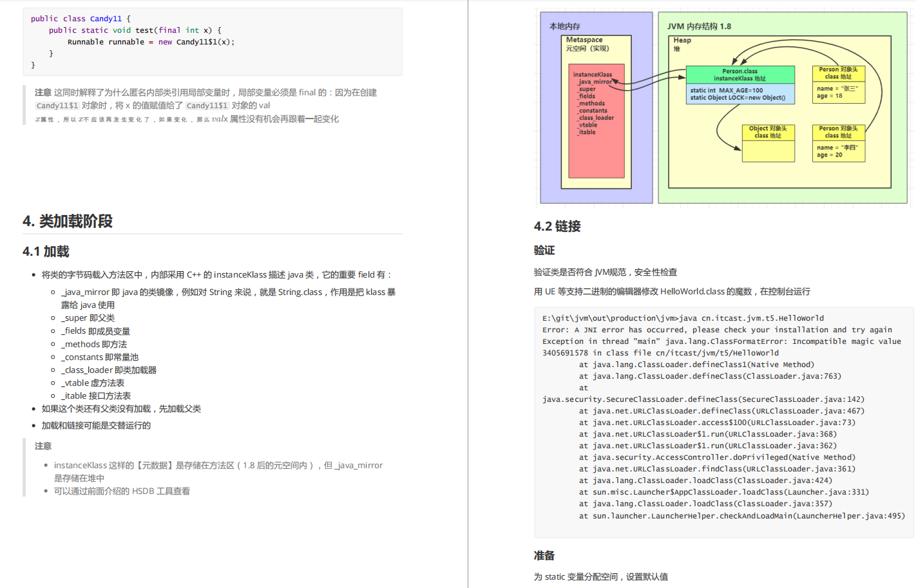
Task: Click the sentence '用 UE 等支持二进制的编辑器修改 HelloWorld.class'
Action: pyautogui.click(x=672, y=292)
